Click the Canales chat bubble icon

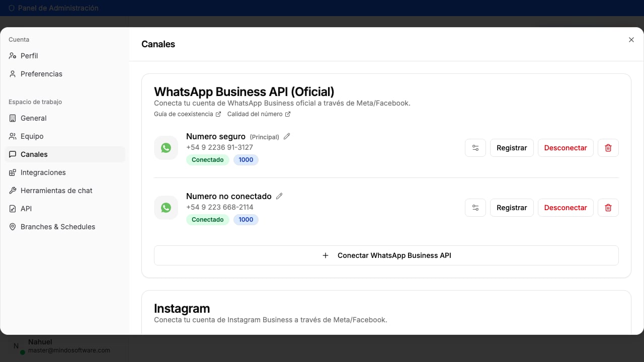pos(13,154)
